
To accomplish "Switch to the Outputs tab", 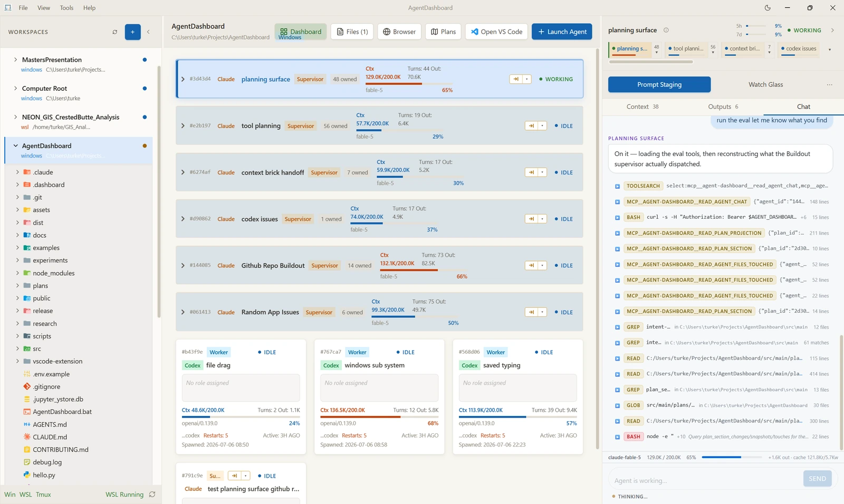I will click(x=723, y=106).
